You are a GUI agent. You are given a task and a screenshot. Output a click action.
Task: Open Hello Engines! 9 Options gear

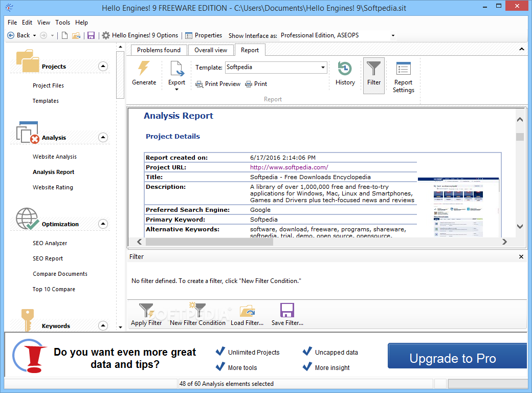[x=141, y=35]
